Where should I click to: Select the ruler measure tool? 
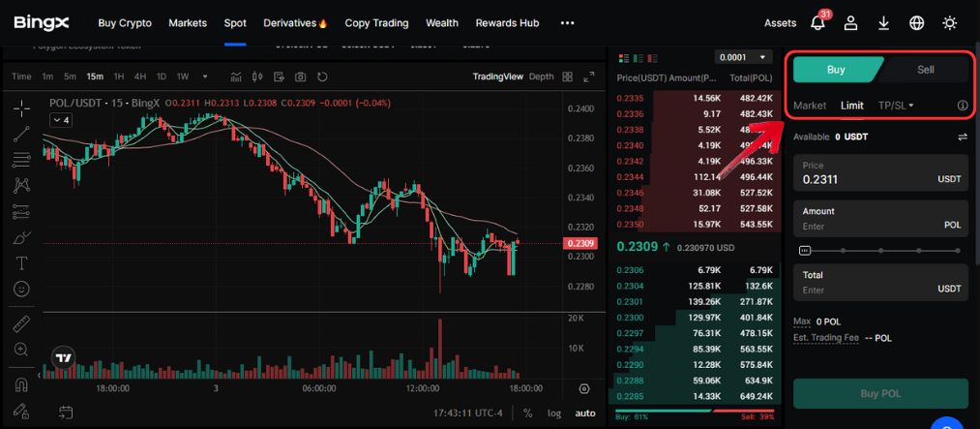[x=22, y=324]
